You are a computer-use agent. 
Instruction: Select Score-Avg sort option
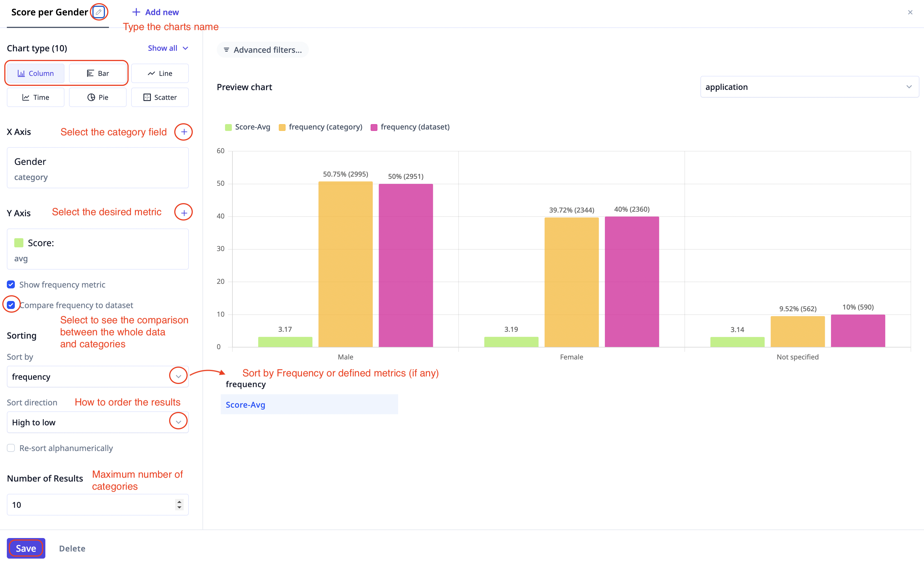point(245,405)
